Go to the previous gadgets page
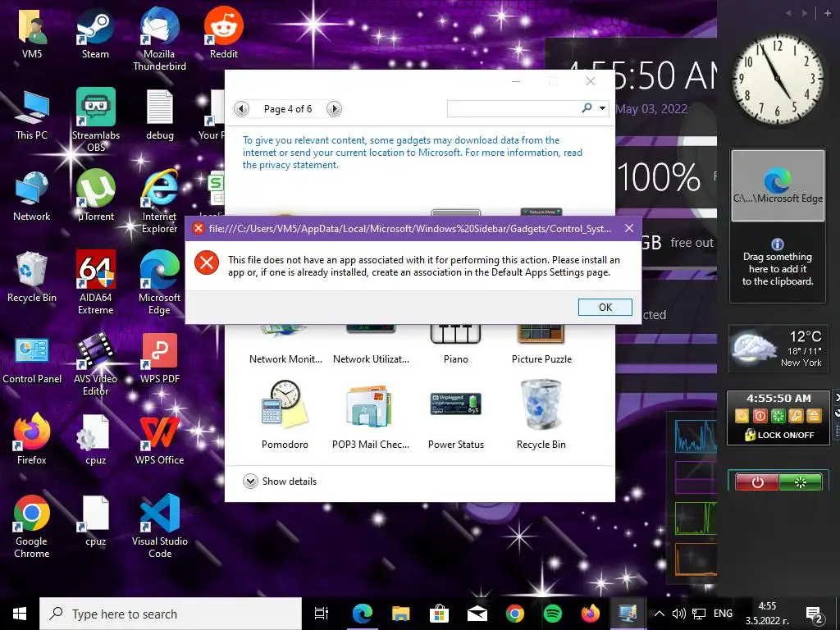The width and height of the screenshot is (840, 630). coord(242,109)
